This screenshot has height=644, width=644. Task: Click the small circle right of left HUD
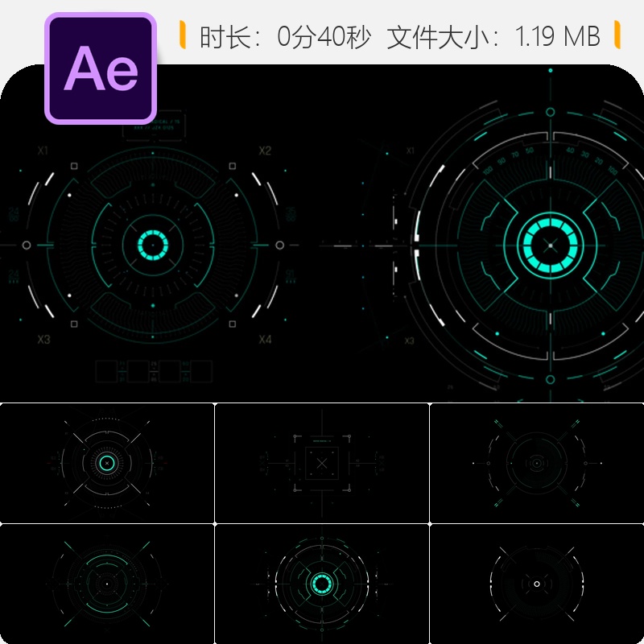tap(279, 246)
